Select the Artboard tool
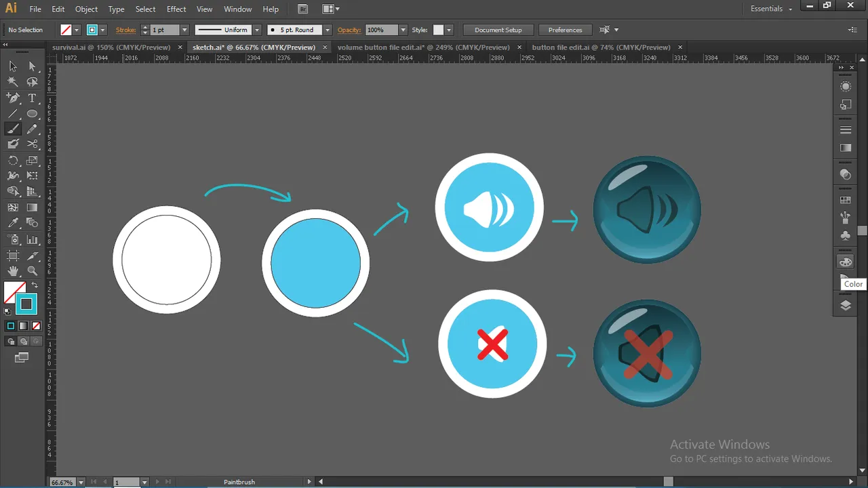 [13, 256]
